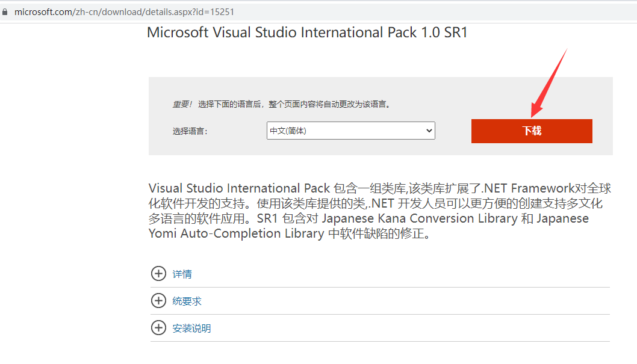Screen dimensions: 637x364
Task: Open the 统要求 link
Action: (x=187, y=301)
